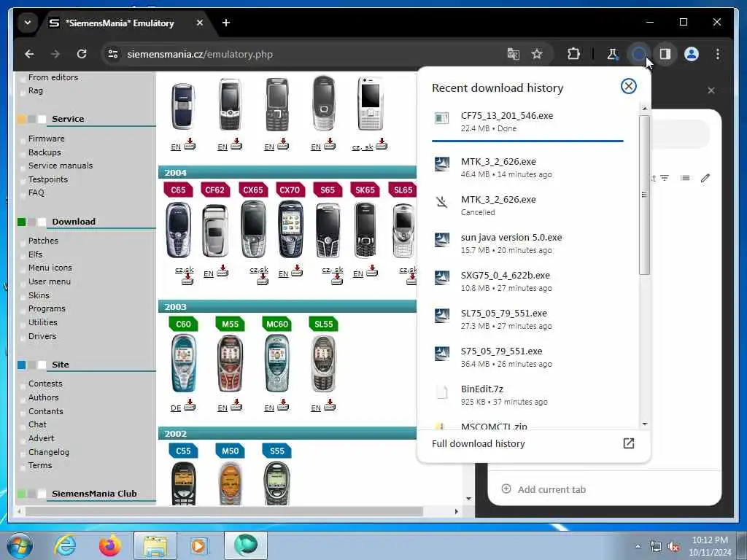Viewport: 747px width, 560px height.
Task: Toggle the side panel button
Action: (665, 54)
